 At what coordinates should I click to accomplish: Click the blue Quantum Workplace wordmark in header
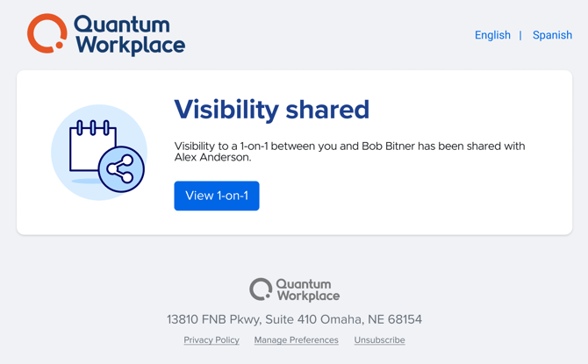(129, 35)
